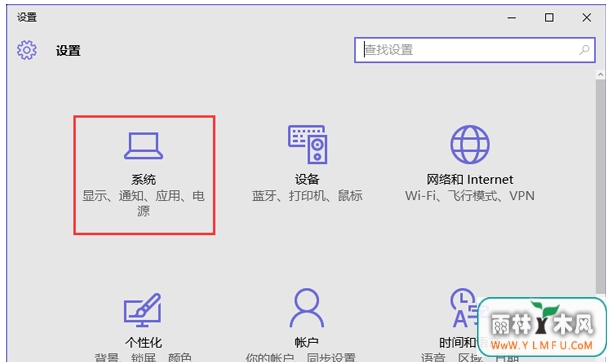Click the search magnifier icon
612x362 pixels.
coord(584,50)
